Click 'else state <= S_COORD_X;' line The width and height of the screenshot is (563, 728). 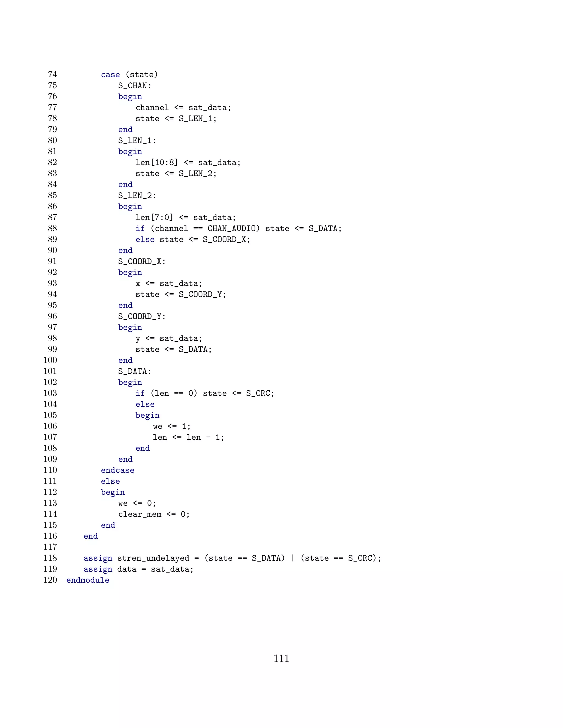click(x=193, y=240)
